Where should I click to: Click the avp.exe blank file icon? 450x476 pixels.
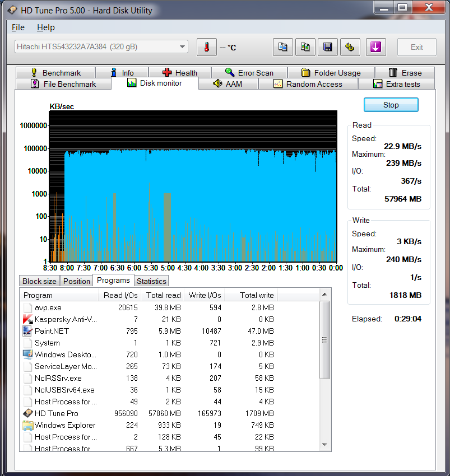point(27,308)
